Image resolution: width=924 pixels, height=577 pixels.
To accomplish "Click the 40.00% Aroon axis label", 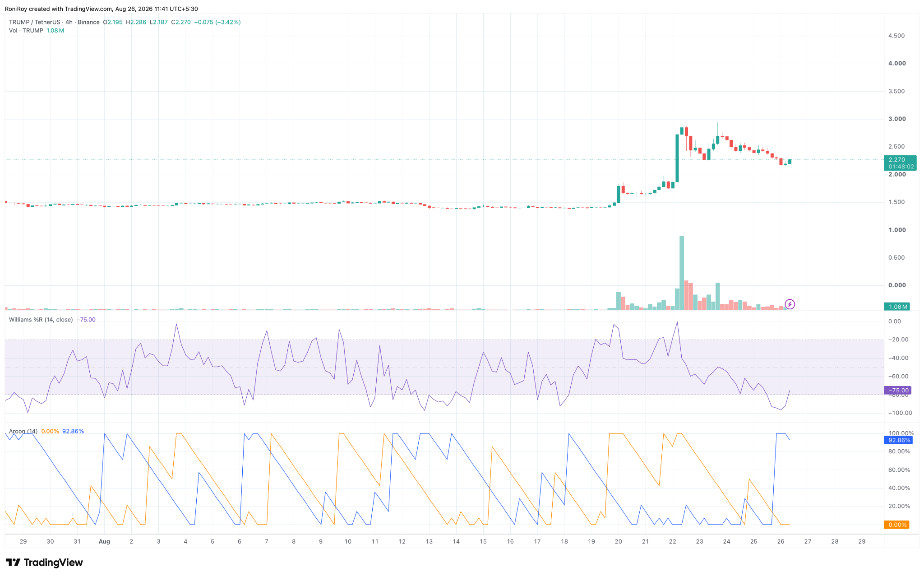I will click(x=899, y=488).
